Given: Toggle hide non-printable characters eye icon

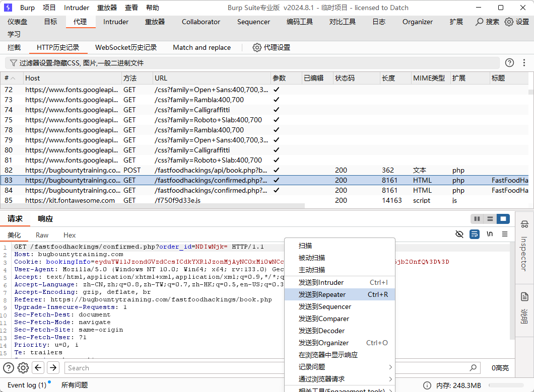Looking at the screenshot, I should pos(459,234).
